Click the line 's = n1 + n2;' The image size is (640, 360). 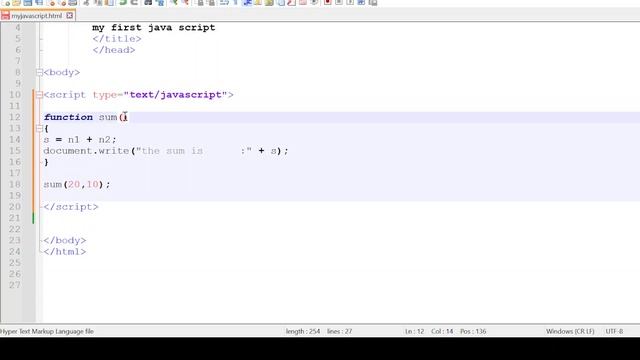point(80,140)
